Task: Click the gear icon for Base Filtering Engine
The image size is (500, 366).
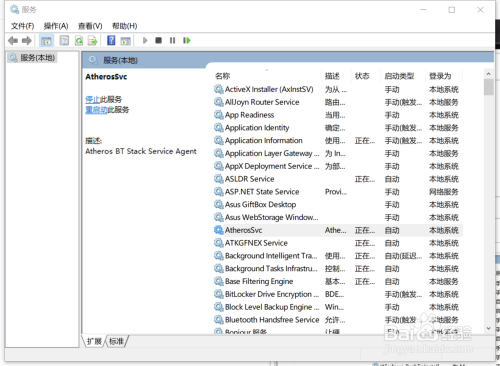Action: [x=219, y=281]
